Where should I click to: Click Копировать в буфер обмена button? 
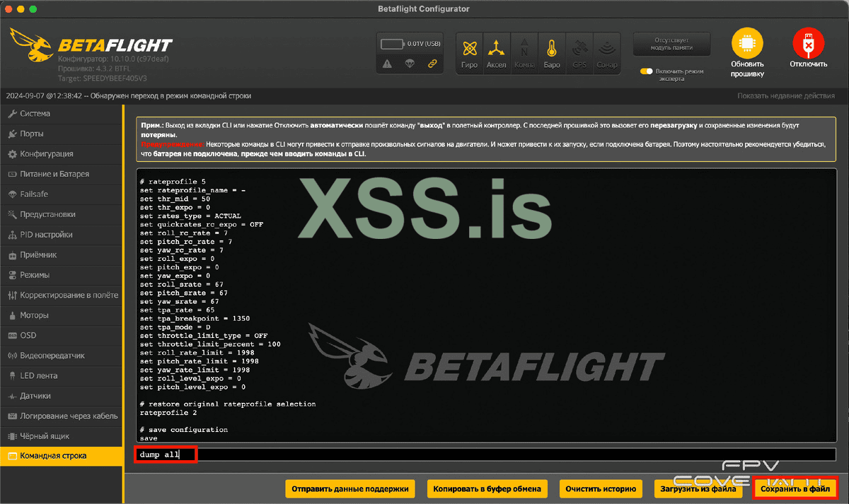[x=487, y=488]
